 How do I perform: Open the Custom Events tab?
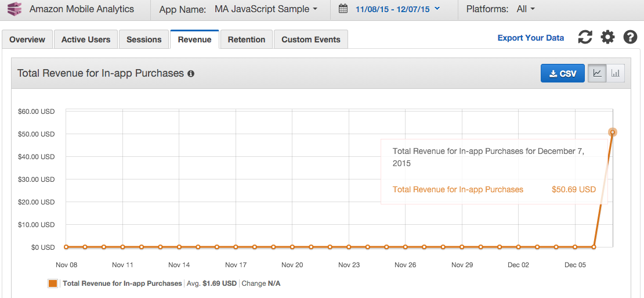pos(311,40)
